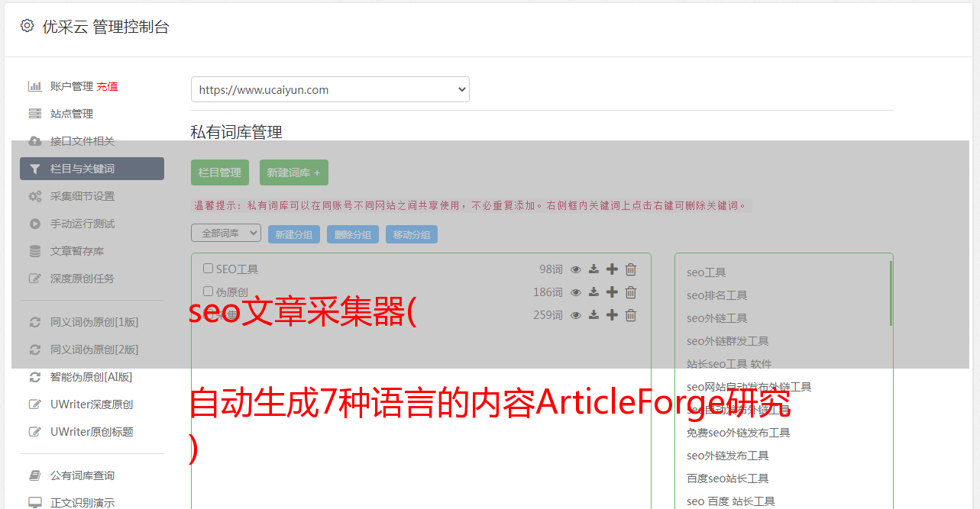The height and width of the screenshot is (509, 980).
Task: Add keywords to the 259词 list
Action: pyautogui.click(x=612, y=315)
